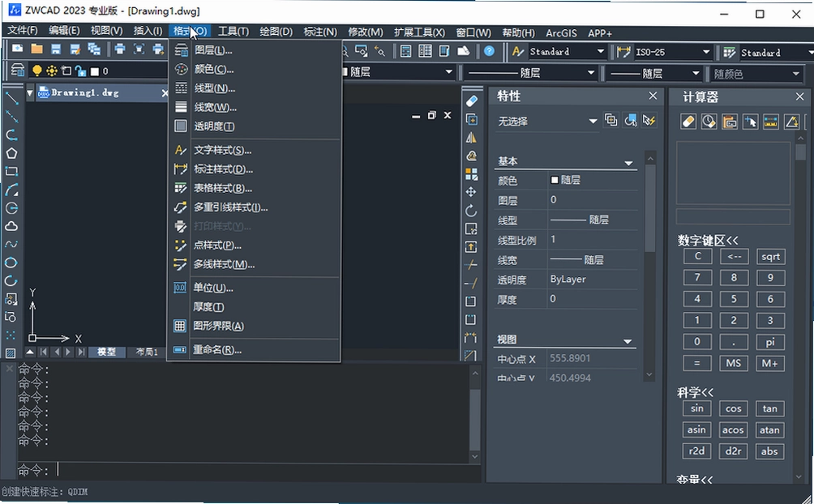Collapse the 基本 section in properties
The image size is (814, 504).
[x=628, y=163]
